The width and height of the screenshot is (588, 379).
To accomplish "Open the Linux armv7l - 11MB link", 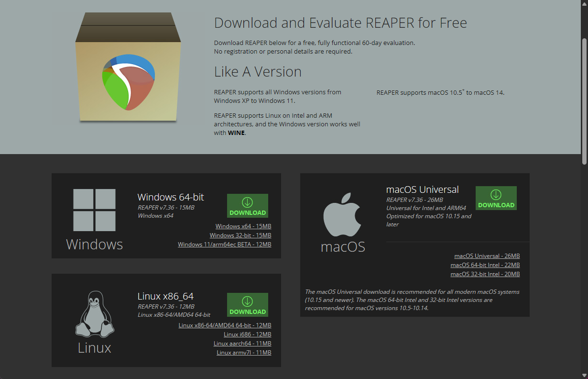I will 244,353.
